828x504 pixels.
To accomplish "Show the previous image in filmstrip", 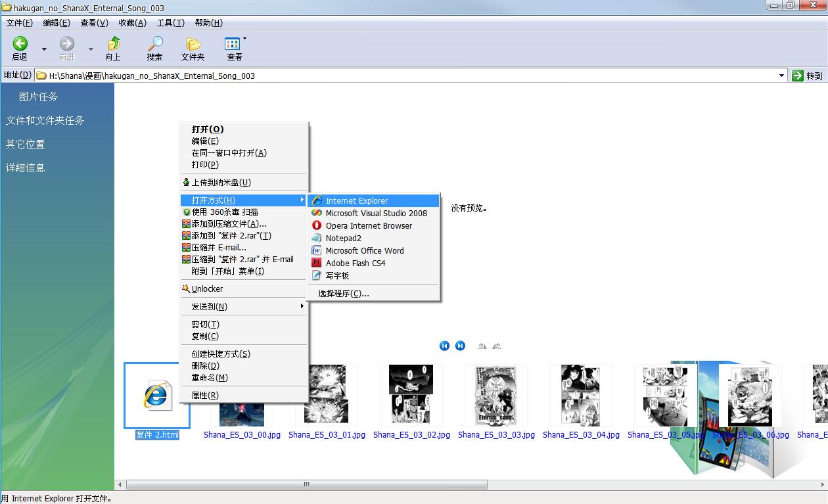I will pyautogui.click(x=444, y=346).
